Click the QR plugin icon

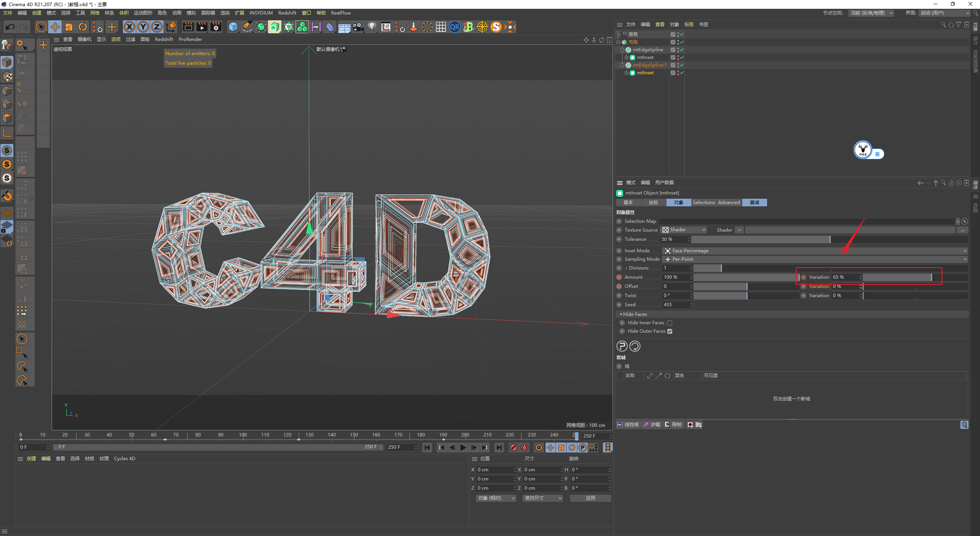pos(454,27)
